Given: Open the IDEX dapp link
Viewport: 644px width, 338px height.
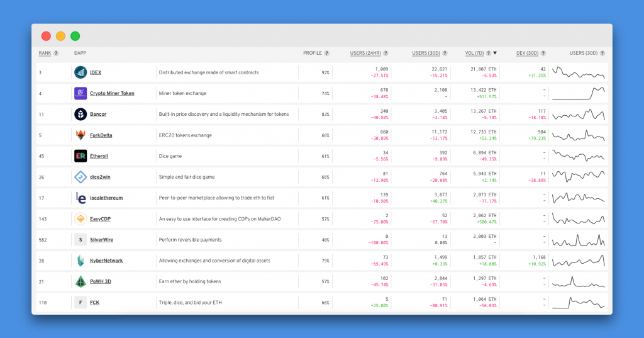Looking at the screenshot, I should [96, 72].
